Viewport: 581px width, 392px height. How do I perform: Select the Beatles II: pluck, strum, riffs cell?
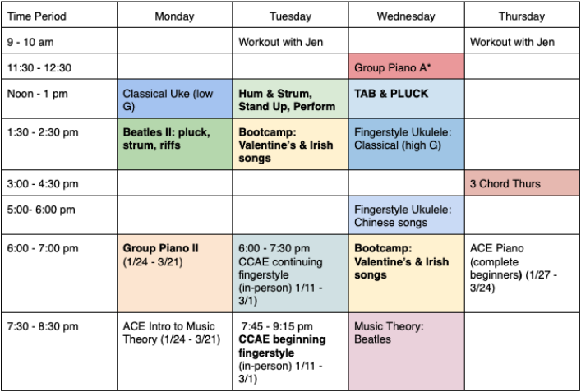point(174,144)
